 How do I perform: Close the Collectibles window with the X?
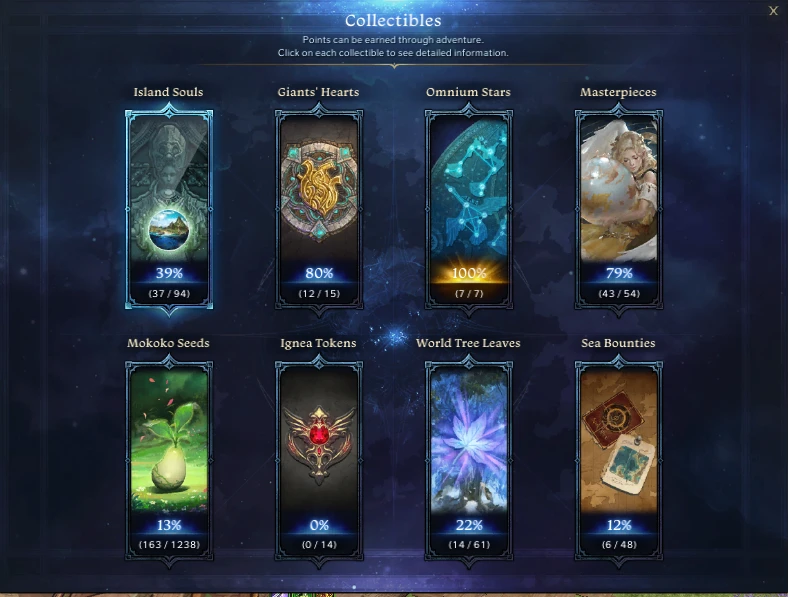773,11
